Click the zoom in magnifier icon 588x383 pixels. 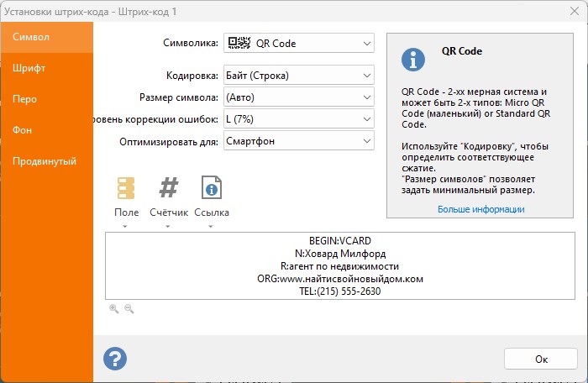coord(114,309)
